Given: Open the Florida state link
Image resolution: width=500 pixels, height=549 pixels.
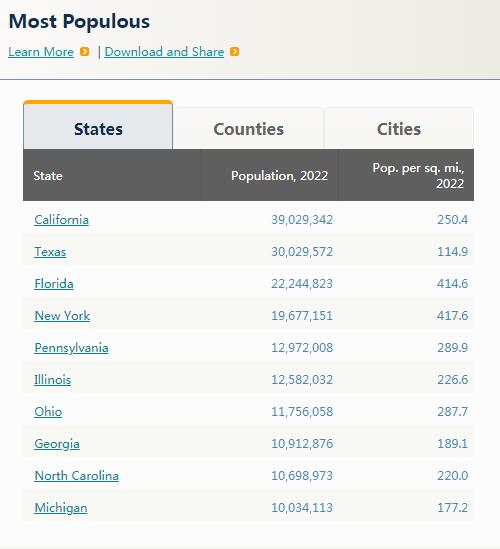Looking at the screenshot, I should coord(54,284).
